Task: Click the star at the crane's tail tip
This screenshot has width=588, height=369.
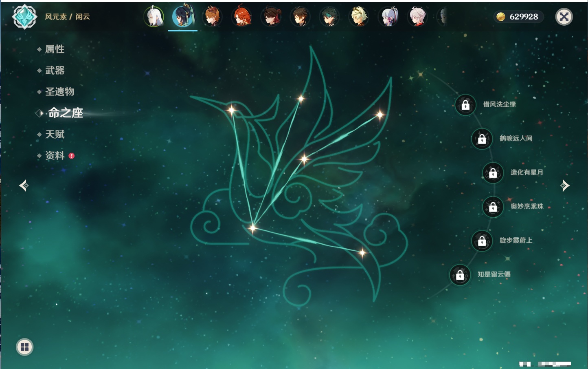Action: click(x=362, y=253)
